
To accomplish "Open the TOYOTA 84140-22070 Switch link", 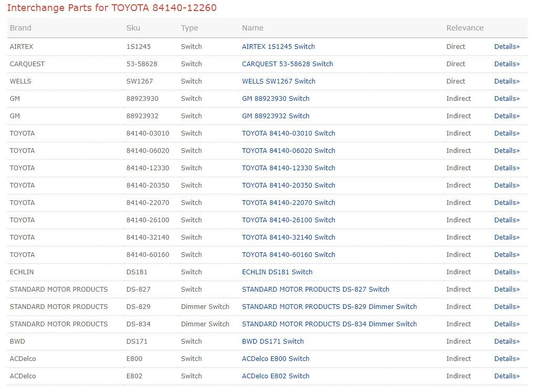I will point(288,203).
